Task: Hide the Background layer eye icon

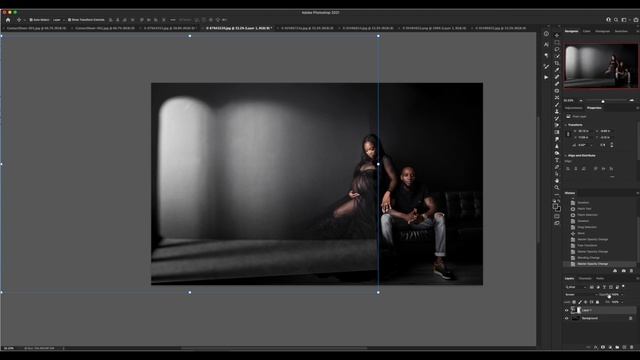Action: (567, 318)
